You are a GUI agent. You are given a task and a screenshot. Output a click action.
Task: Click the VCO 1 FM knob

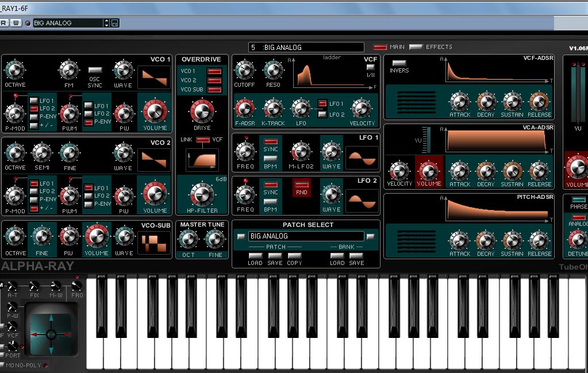pos(69,70)
